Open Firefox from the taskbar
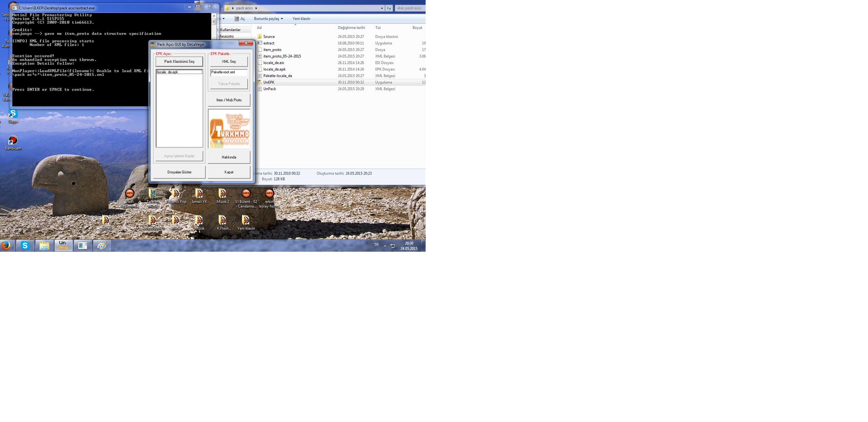Viewport: 868px width, 422px height. pos(6,246)
